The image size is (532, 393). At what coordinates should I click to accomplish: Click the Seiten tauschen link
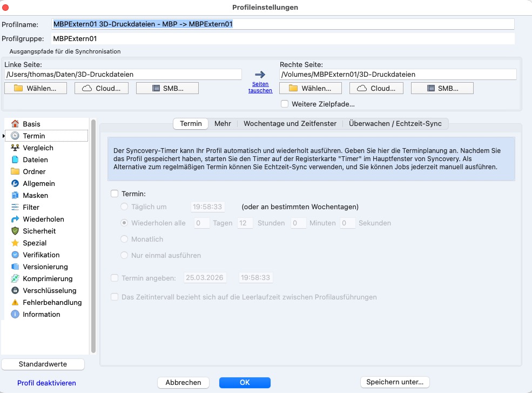(260, 87)
